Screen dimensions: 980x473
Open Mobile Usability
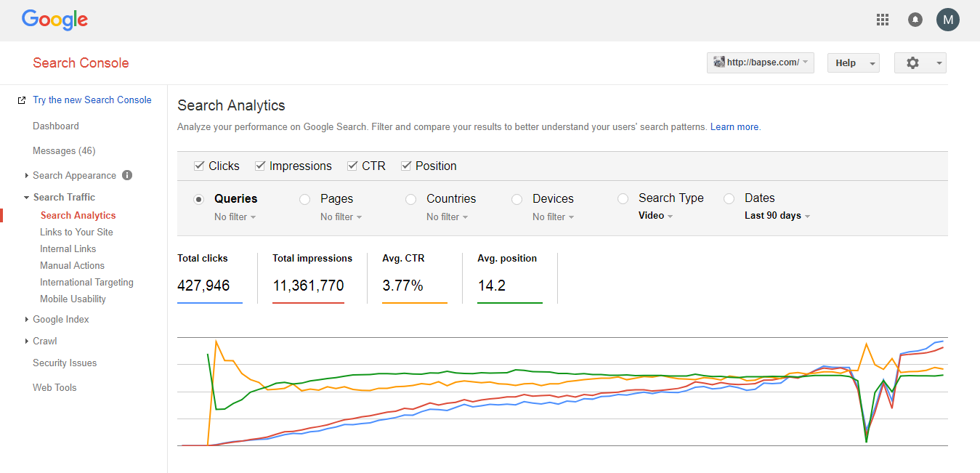[x=73, y=299]
